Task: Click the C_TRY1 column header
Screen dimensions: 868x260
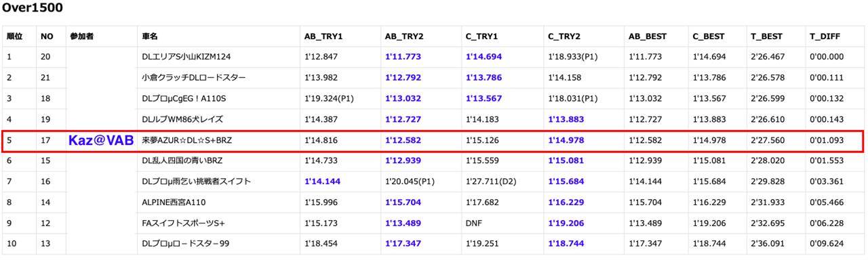Action: tap(482, 37)
